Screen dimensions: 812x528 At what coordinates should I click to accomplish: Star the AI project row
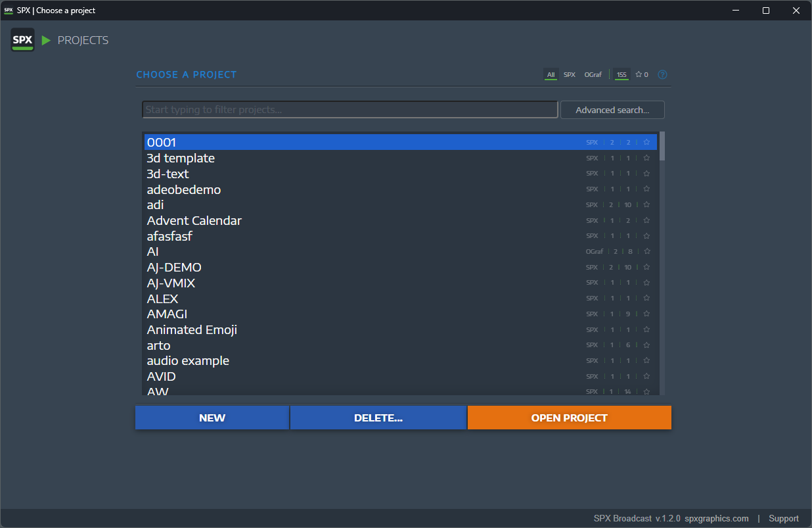(646, 251)
